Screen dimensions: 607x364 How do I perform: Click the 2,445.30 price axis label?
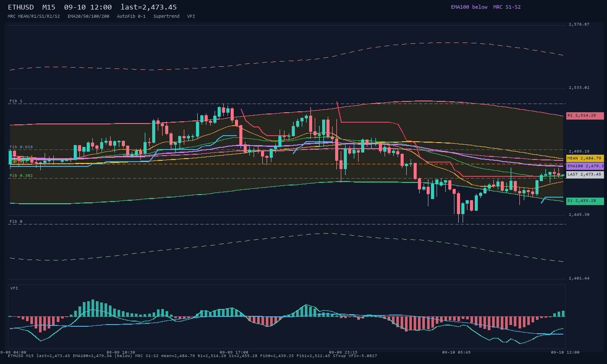(x=579, y=214)
